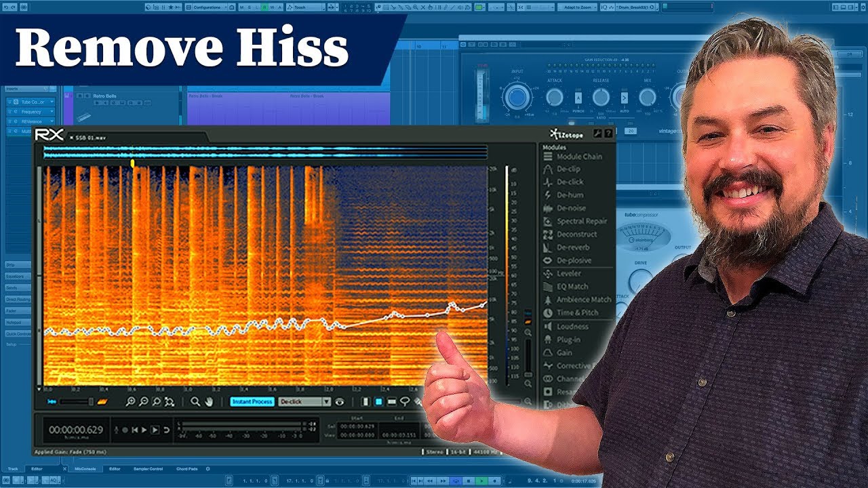Expand Frequency insert dropdown arrow

pos(52,112)
